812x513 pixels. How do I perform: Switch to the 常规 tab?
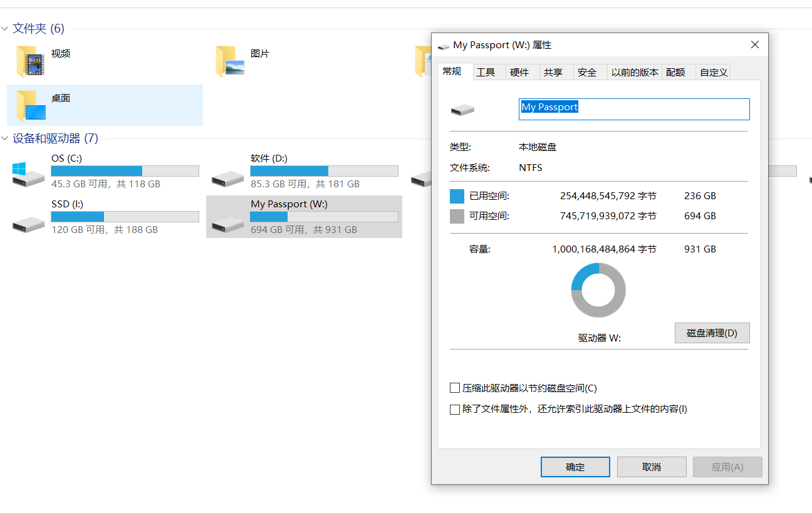tap(452, 71)
